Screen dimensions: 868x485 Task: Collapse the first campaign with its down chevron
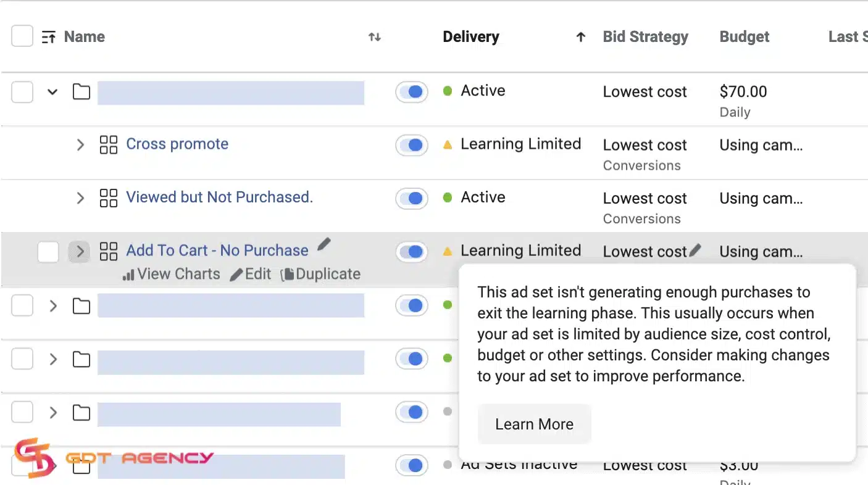[52, 91]
